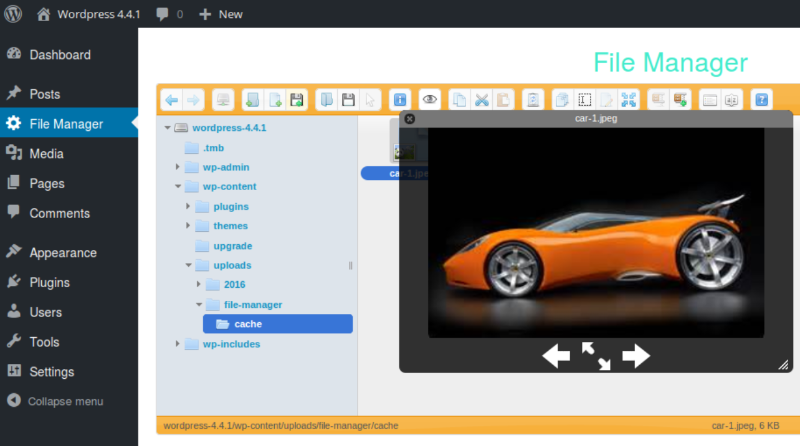Click the blue Get Info toolbar icon

(400, 99)
